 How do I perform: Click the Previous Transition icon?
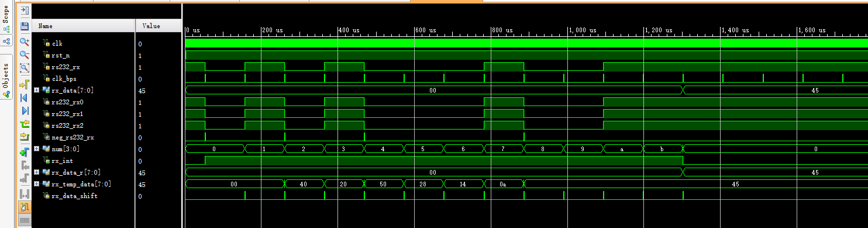pyautogui.click(x=25, y=124)
